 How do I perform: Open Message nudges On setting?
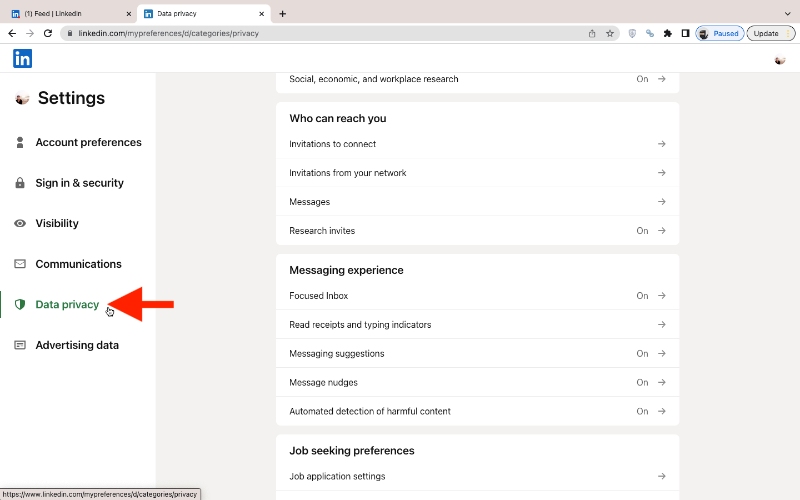coord(651,383)
